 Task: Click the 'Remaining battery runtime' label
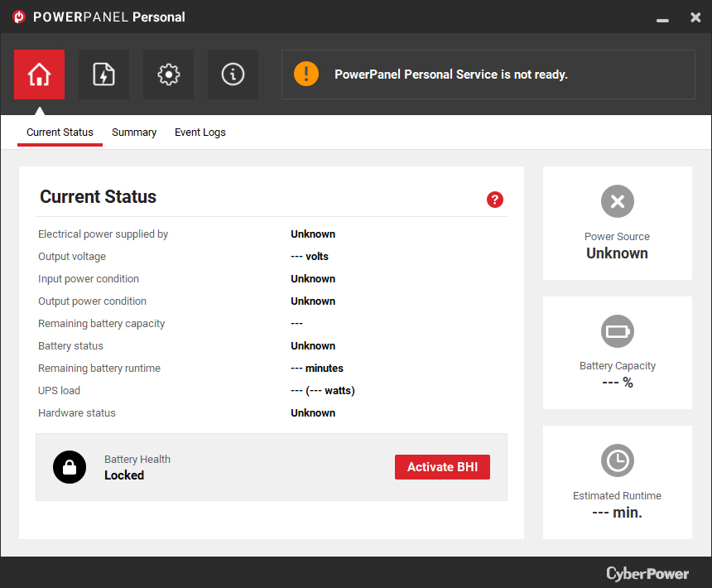(x=99, y=369)
